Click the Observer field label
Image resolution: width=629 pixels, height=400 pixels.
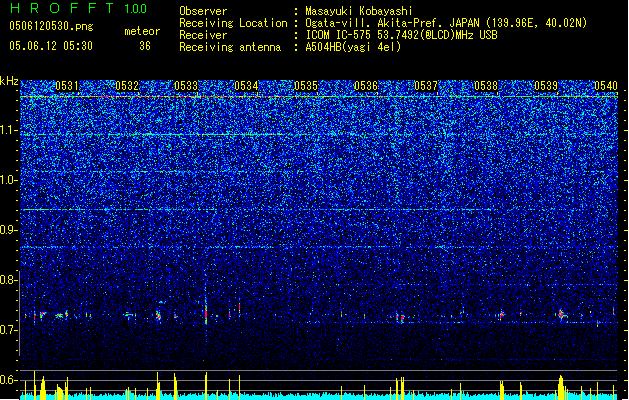(x=203, y=11)
